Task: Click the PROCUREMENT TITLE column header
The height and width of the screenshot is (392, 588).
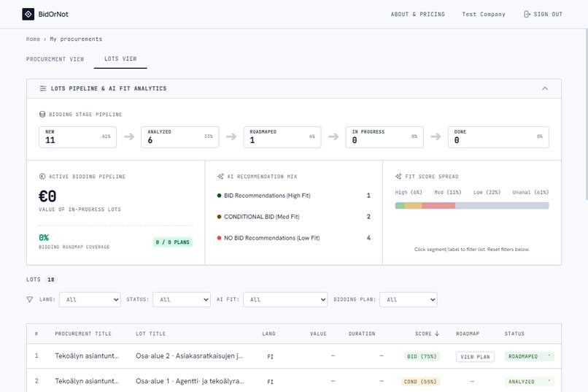Action: (83, 334)
